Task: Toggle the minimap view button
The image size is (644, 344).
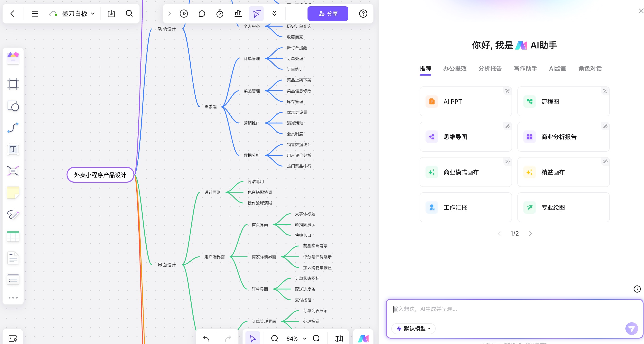Action: pos(339,338)
